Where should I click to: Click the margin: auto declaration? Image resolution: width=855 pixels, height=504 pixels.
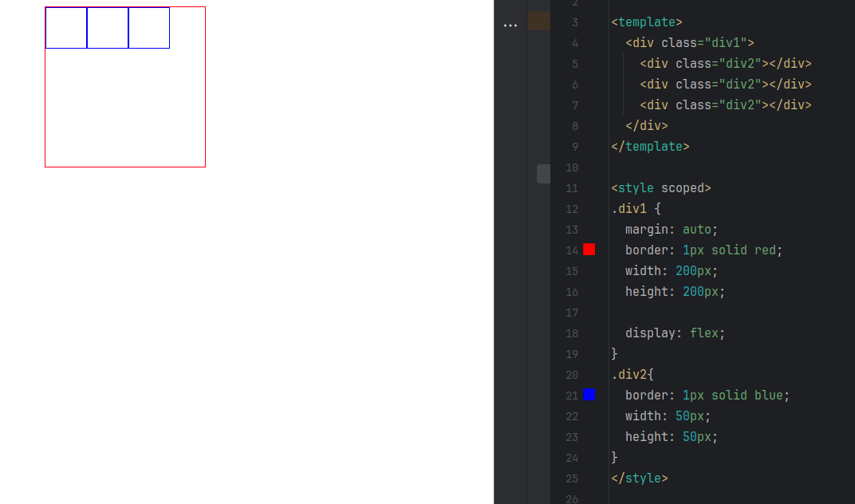point(671,230)
